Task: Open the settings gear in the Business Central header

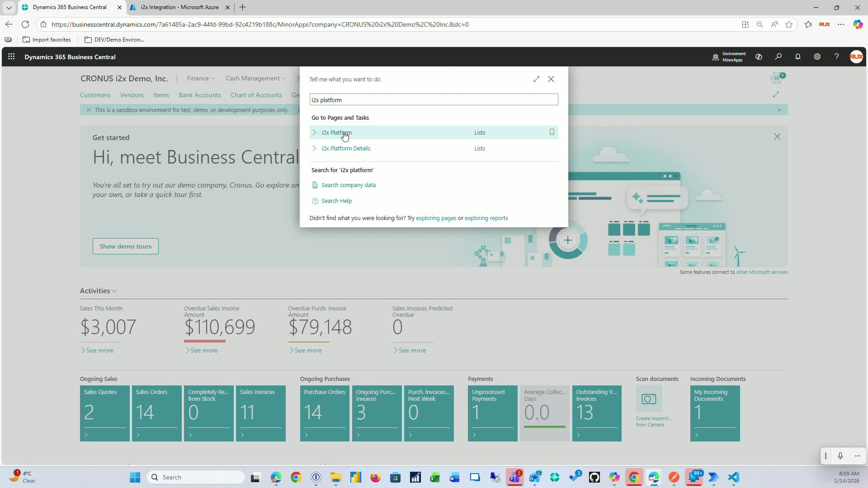Action: (817, 57)
